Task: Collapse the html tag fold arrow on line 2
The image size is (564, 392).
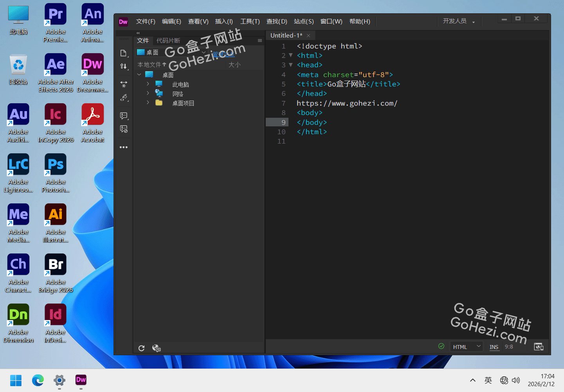Action: point(290,56)
